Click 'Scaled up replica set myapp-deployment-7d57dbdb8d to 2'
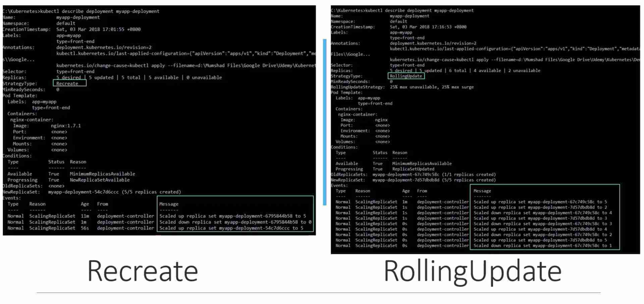 pyautogui.click(x=540, y=207)
